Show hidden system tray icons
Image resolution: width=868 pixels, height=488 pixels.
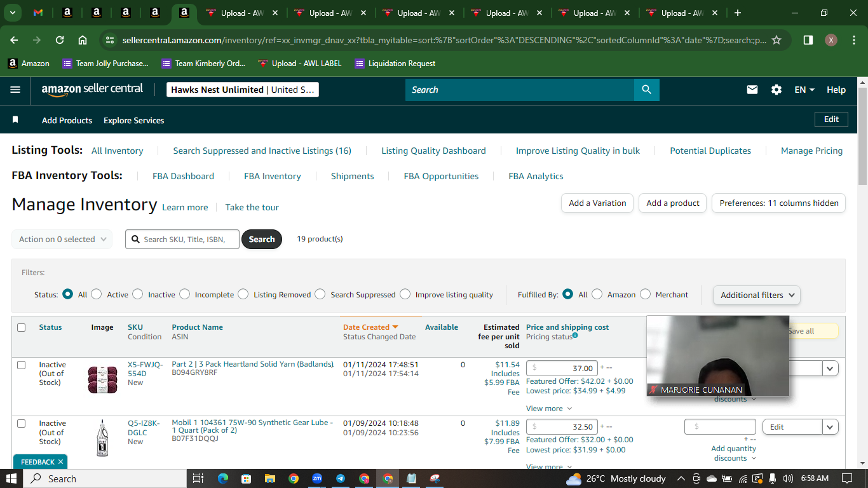coord(681,478)
